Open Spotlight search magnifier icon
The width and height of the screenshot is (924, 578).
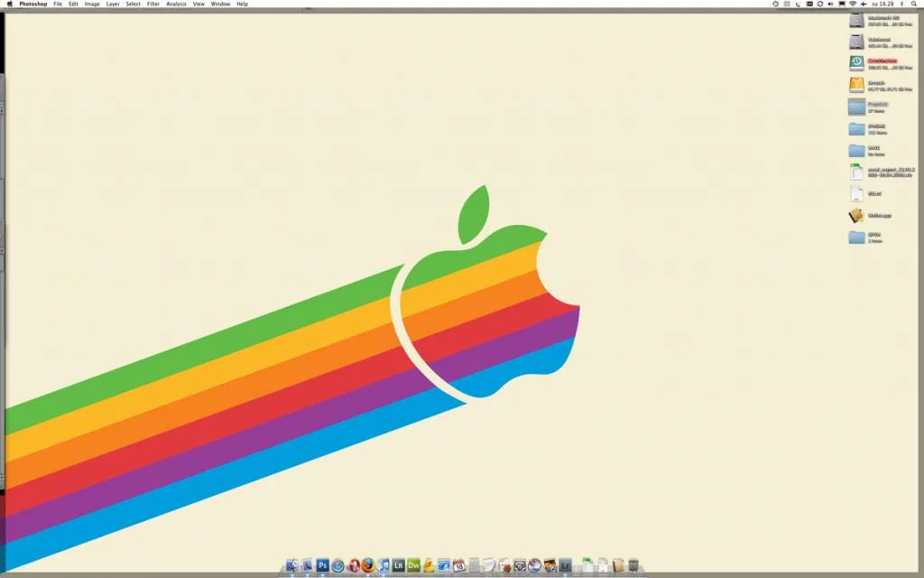pyautogui.click(x=915, y=5)
